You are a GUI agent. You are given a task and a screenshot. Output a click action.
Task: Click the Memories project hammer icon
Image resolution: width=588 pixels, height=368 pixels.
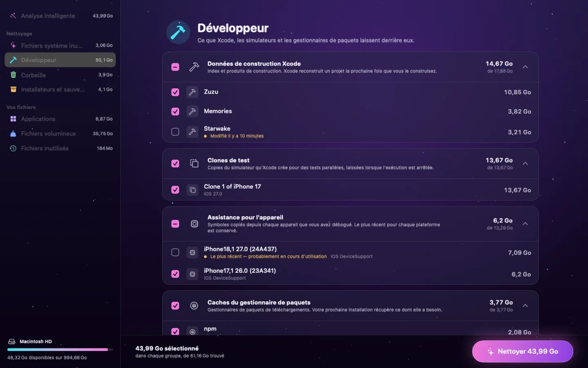coord(192,111)
